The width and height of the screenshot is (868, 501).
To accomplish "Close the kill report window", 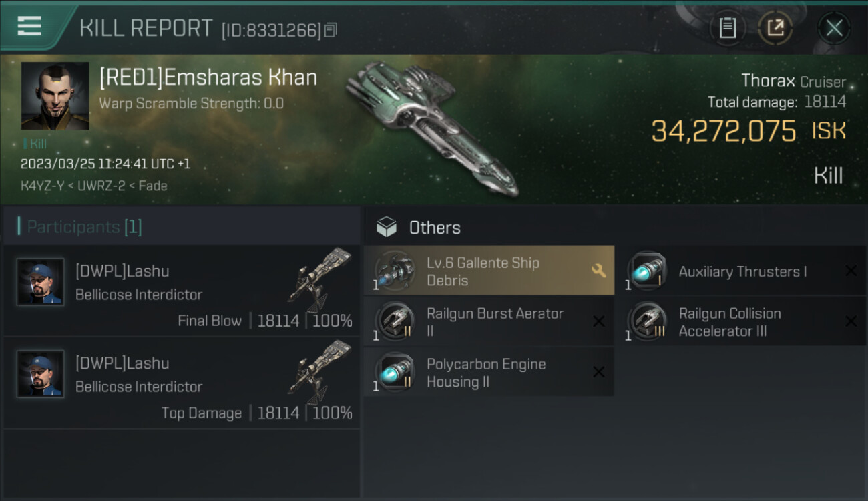I will [834, 28].
